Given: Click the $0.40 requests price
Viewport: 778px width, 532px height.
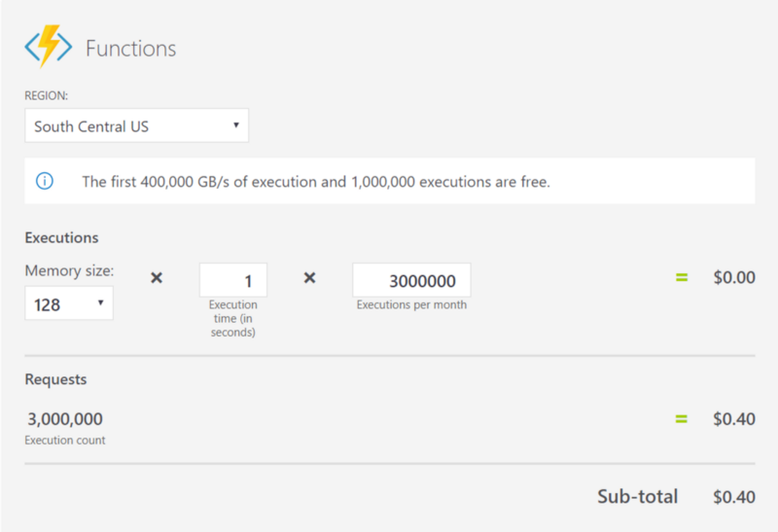Looking at the screenshot, I should pyautogui.click(x=733, y=419).
